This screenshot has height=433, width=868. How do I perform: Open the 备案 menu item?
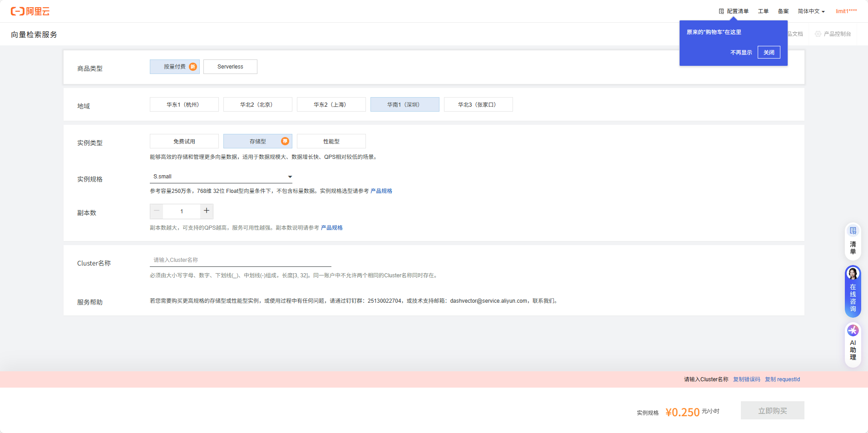coord(783,11)
